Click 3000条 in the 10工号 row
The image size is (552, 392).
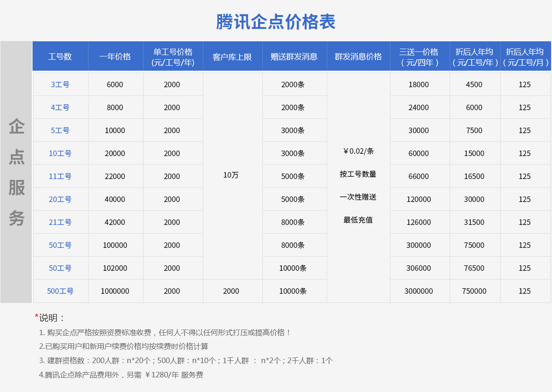click(x=293, y=153)
